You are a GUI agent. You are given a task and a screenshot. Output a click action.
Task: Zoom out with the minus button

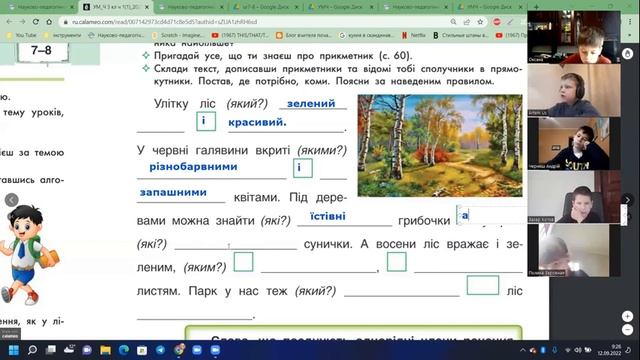point(627,329)
